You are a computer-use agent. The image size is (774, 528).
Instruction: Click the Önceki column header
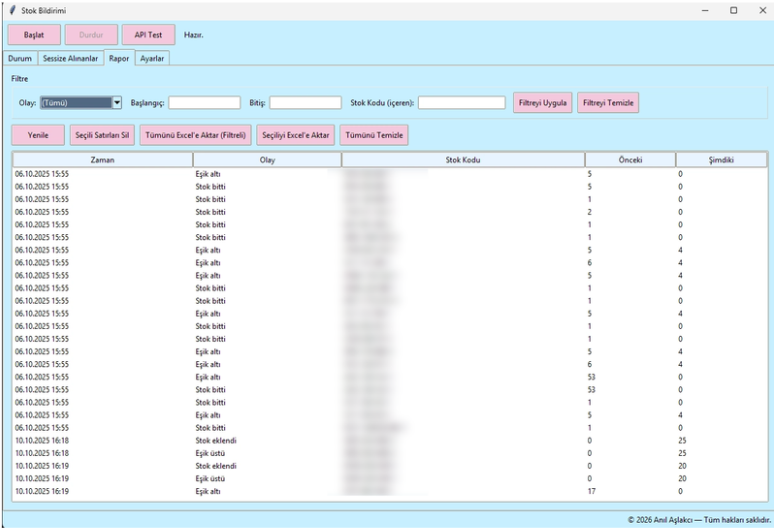point(630,160)
